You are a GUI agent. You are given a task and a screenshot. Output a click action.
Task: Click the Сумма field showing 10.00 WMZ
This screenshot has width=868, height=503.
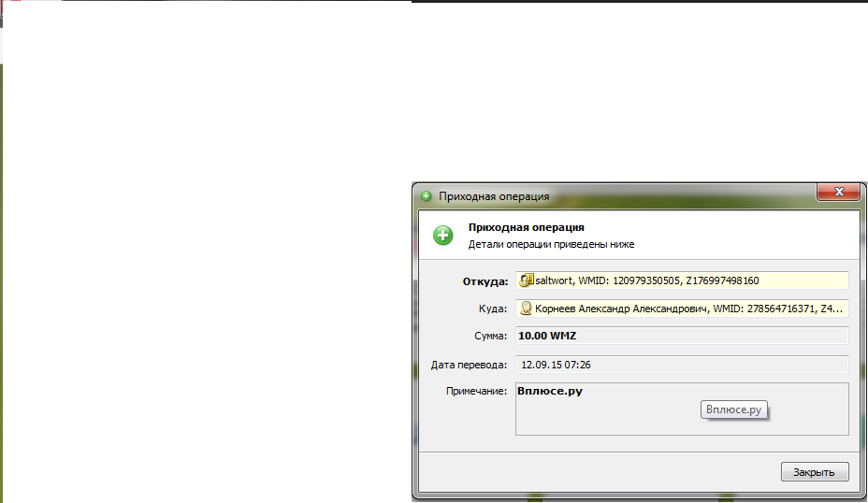(x=682, y=336)
